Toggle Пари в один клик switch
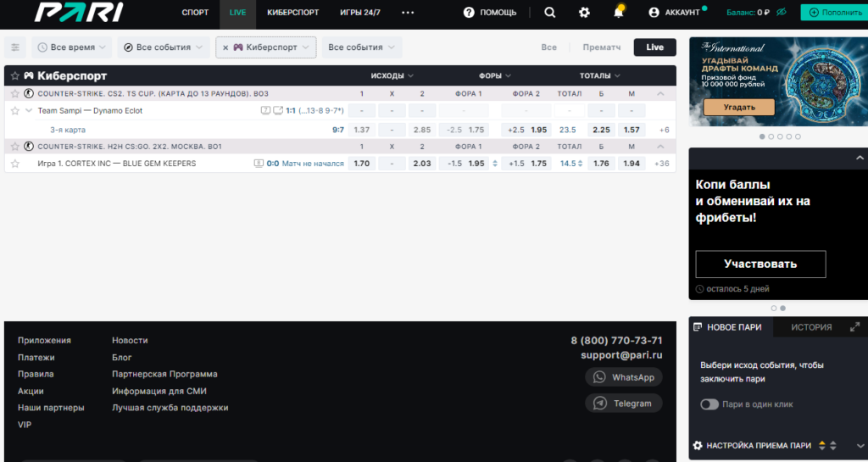 click(709, 404)
